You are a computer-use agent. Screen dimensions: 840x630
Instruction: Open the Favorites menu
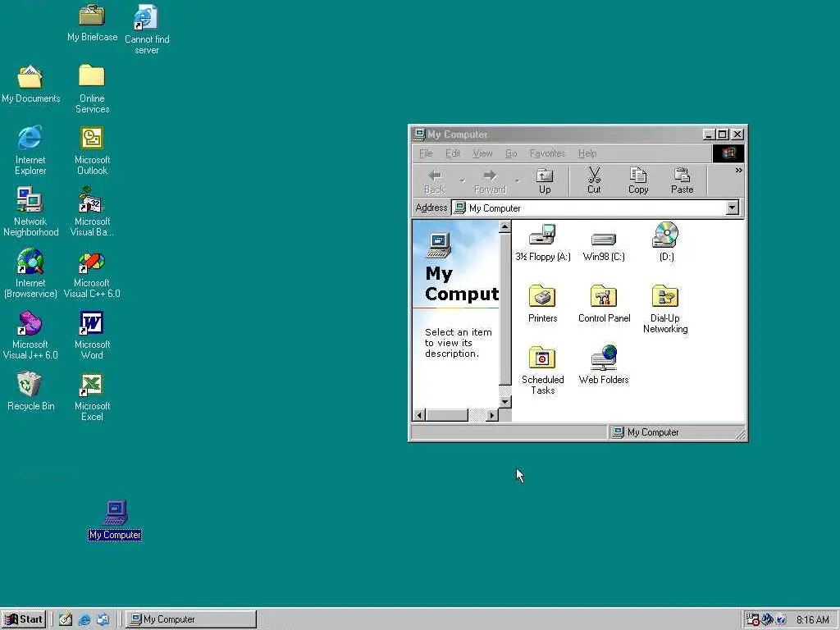point(547,153)
